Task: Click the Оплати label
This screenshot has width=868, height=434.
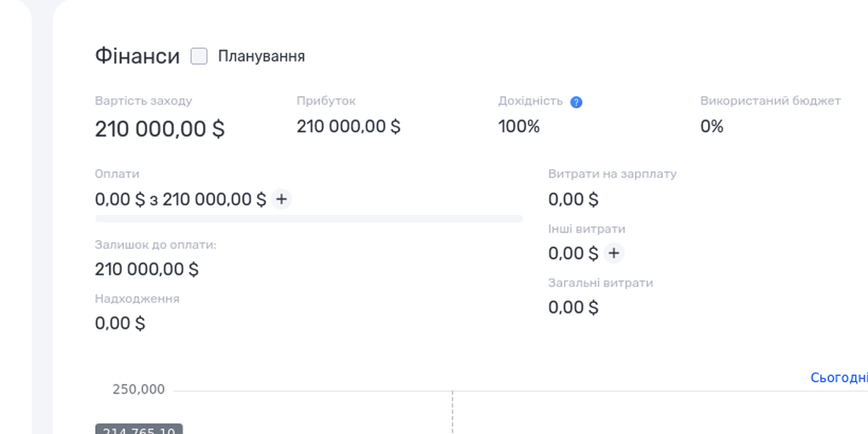Action: (x=117, y=174)
